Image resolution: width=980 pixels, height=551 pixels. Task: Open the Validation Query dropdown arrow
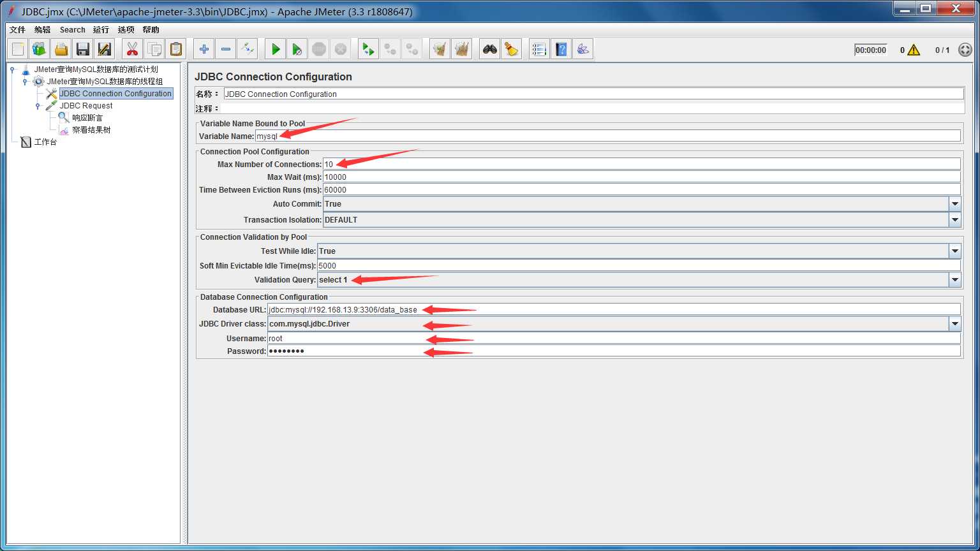click(x=954, y=279)
